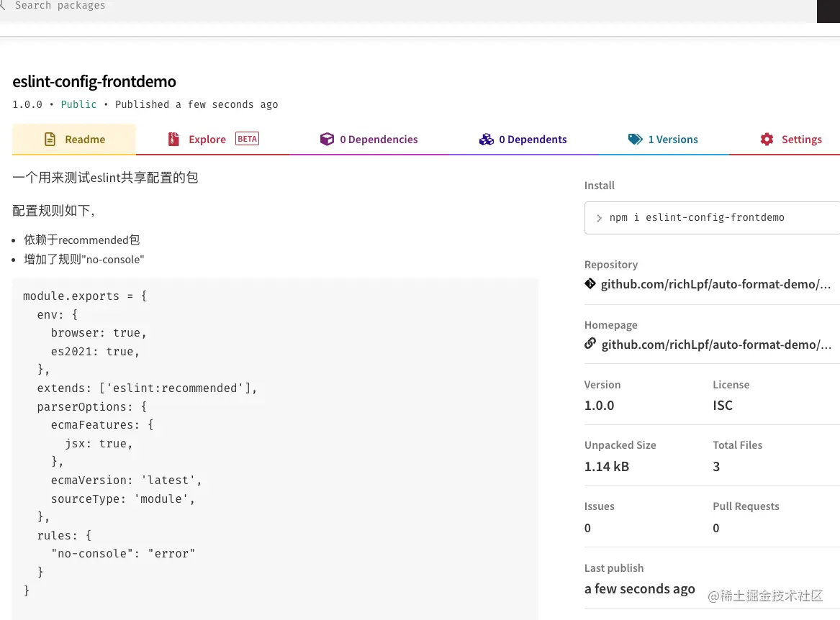The height and width of the screenshot is (620, 840).
Task: Open the Settings tab
Action: coord(791,140)
